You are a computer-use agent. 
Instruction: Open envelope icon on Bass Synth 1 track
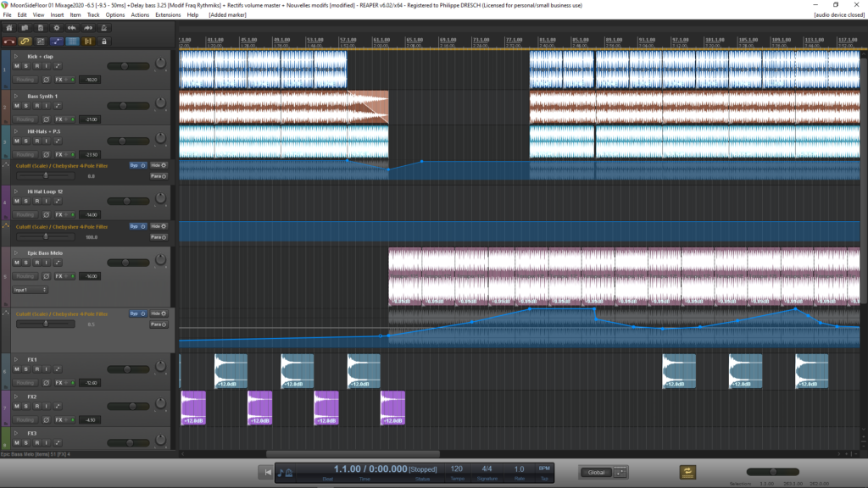[x=57, y=106]
